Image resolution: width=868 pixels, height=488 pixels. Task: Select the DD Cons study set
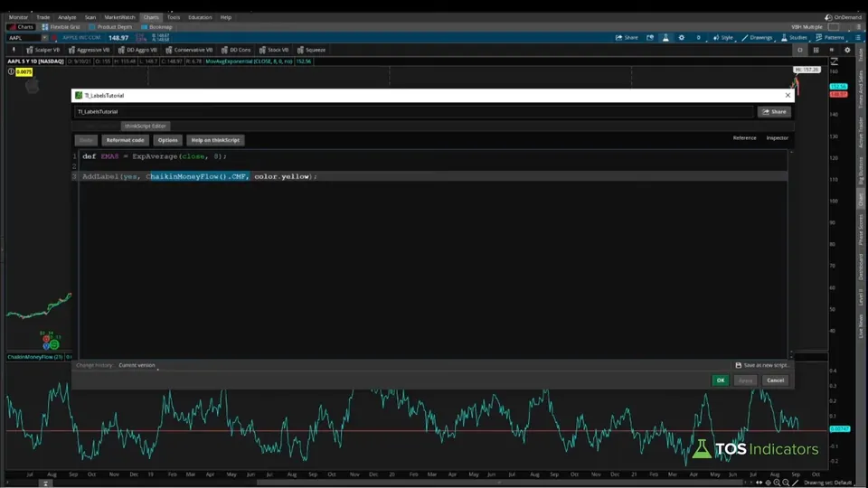[x=236, y=50]
